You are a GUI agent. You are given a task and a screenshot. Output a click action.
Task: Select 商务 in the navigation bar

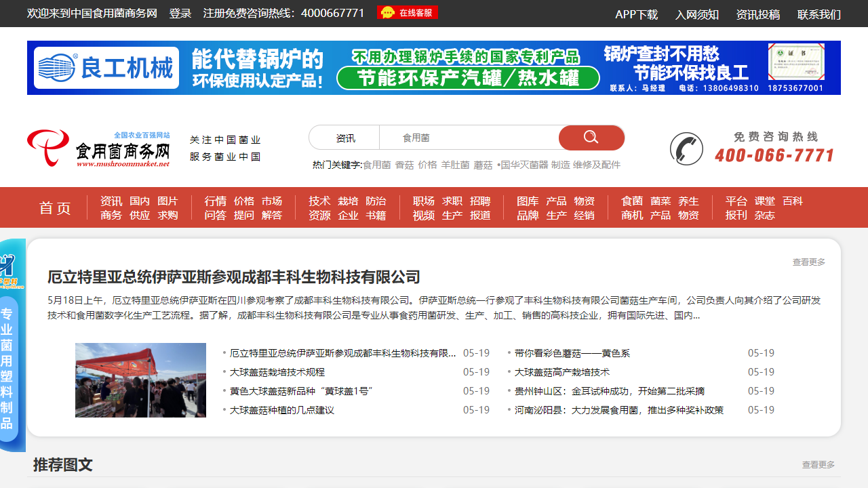(111, 216)
